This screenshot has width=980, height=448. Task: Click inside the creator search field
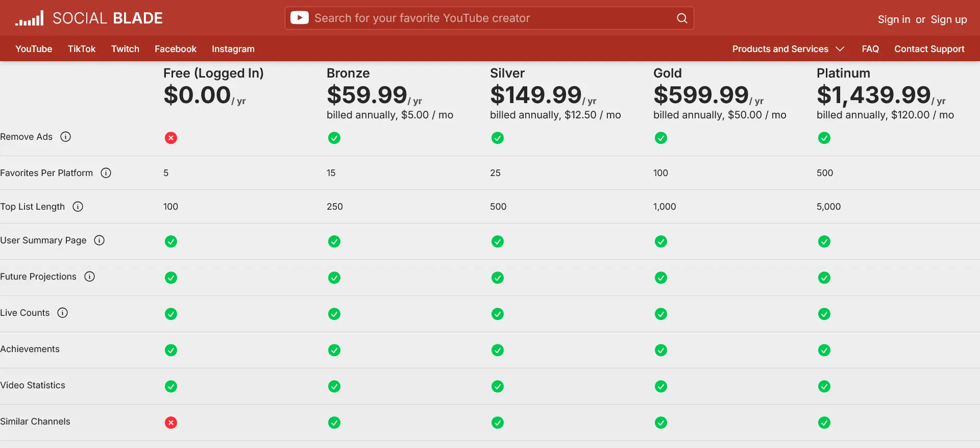489,18
